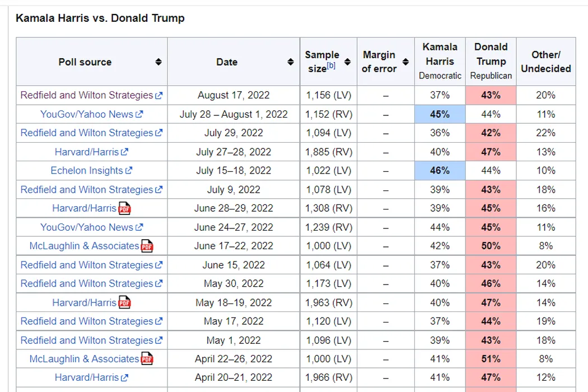Select the Other/Undecided header cell

[x=546, y=62]
